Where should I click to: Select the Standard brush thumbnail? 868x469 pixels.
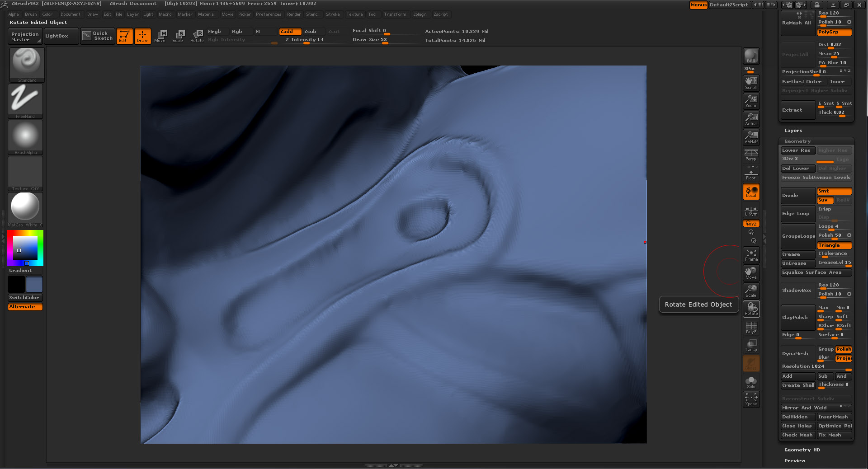[26, 63]
